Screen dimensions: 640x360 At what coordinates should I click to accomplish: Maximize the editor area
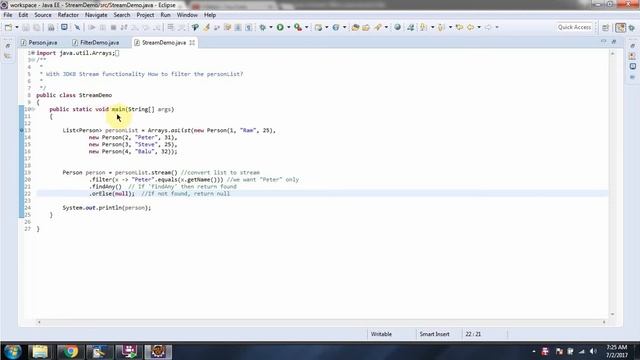pyautogui.click(x=613, y=42)
